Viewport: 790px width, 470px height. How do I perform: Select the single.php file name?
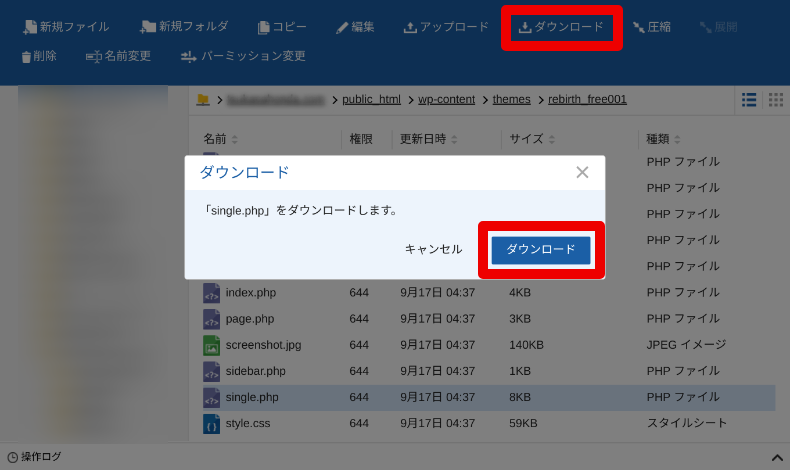[x=252, y=397]
